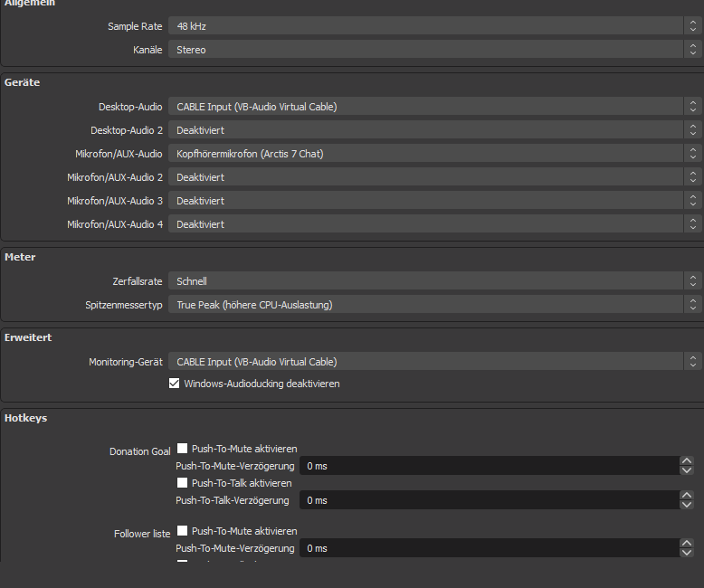Open the Desktop-Audio device dropdown
This screenshot has width=704, height=588.
(425, 107)
